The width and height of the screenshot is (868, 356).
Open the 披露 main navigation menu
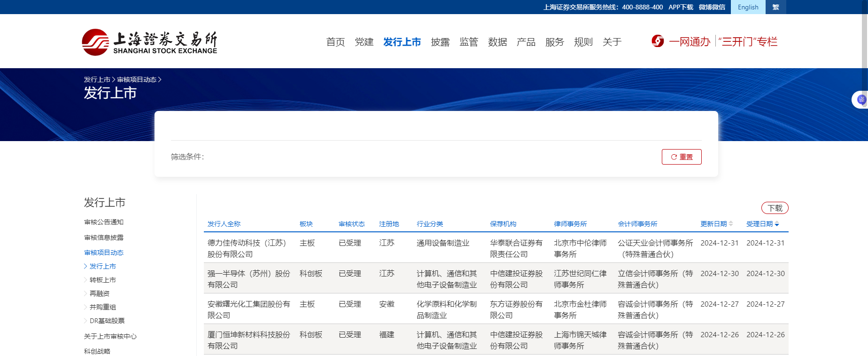440,42
